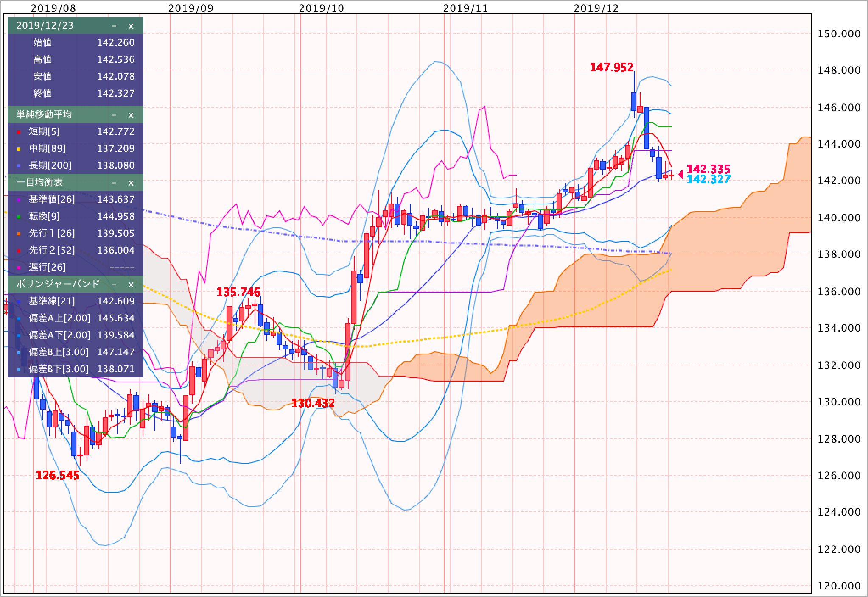Click the 135.746 peak price label
Screen dimensions: 868x597
pos(238,292)
